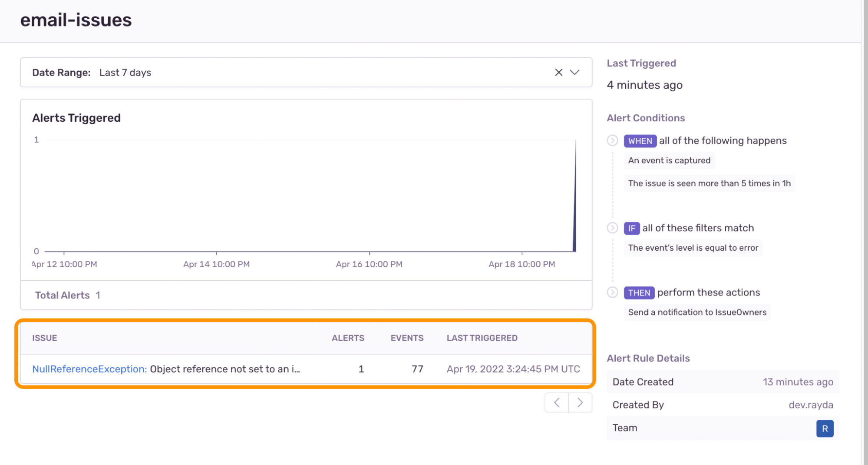Select the 'level is equal to error' filter
The image size is (868, 465).
(x=693, y=248)
